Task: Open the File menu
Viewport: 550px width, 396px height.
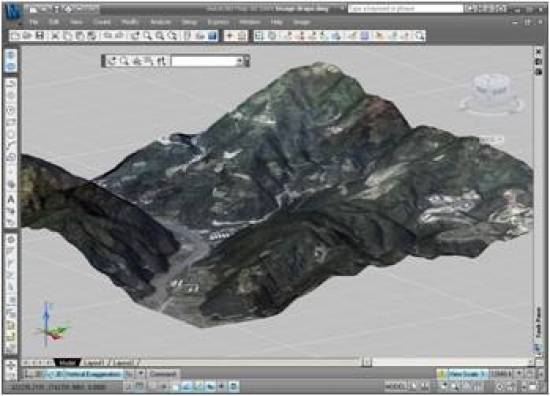Action: [34, 22]
